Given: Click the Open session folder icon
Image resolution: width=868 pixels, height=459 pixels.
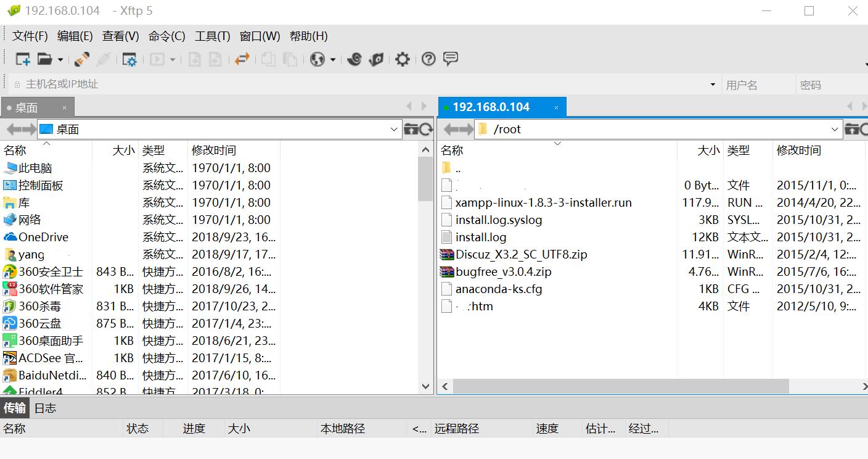Looking at the screenshot, I should click(44, 59).
